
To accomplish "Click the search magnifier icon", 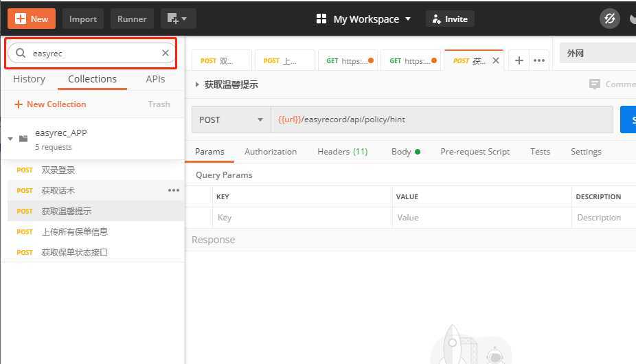I will 21,53.
